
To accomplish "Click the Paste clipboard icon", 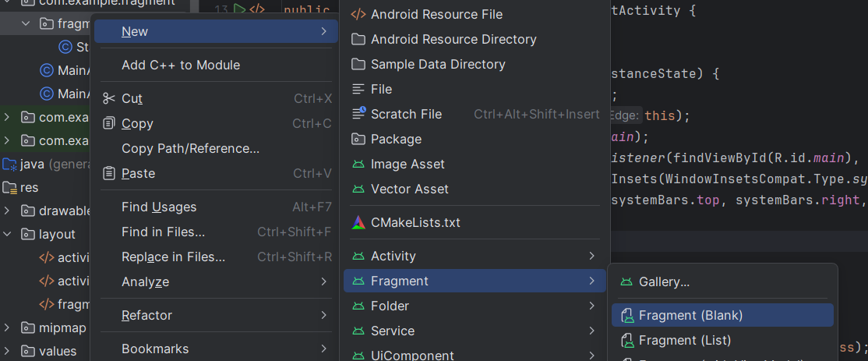I will pos(109,173).
